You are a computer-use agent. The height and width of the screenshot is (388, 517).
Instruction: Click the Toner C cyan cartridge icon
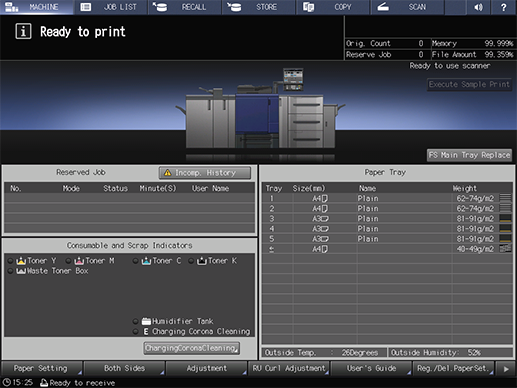(146, 261)
